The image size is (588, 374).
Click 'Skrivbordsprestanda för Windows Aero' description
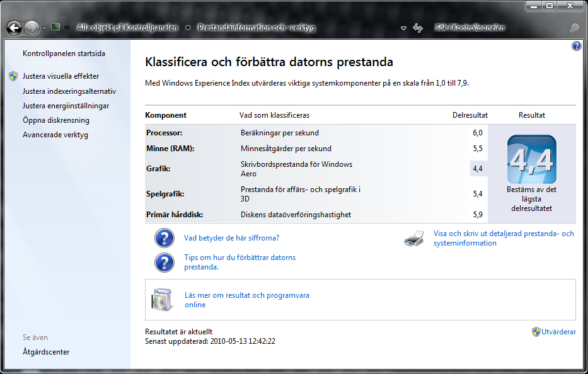pyautogui.click(x=296, y=169)
